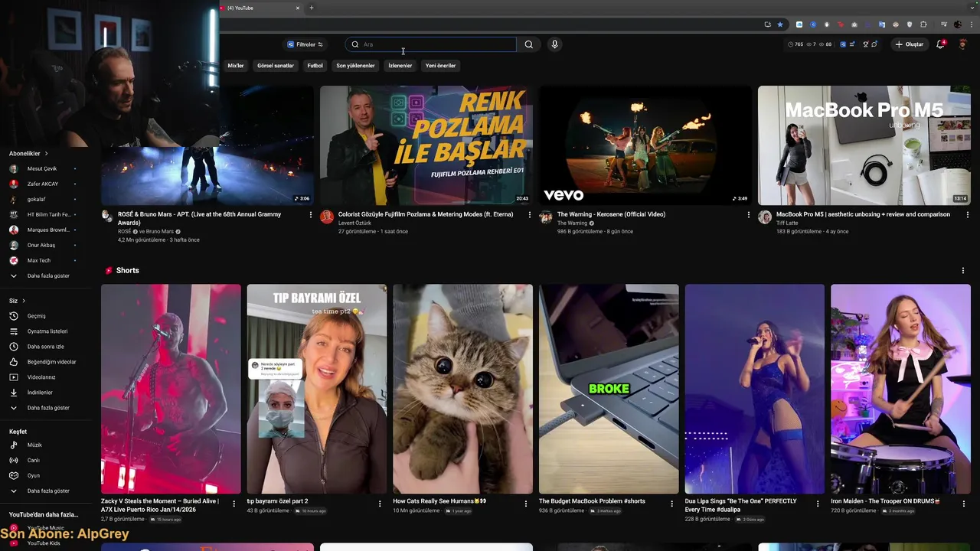Play The Warning vevo video thumbnail
The image size is (980, 551).
point(645,145)
